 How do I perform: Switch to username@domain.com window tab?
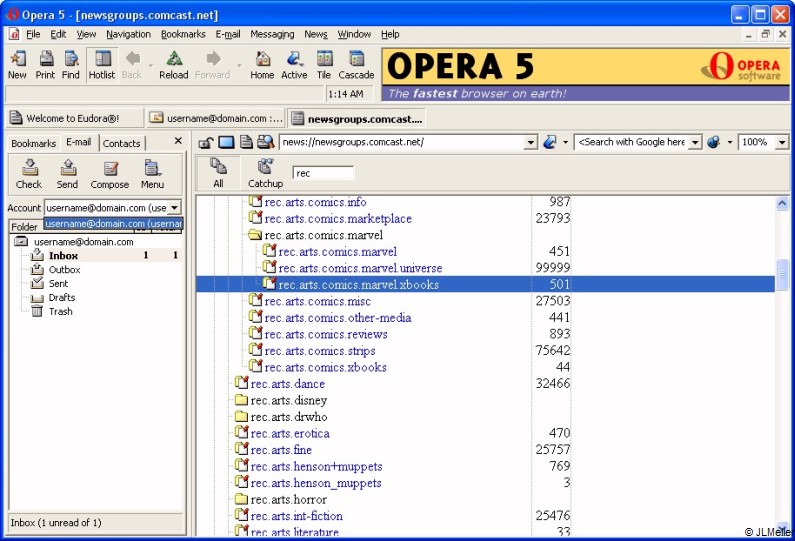[215, 118]
